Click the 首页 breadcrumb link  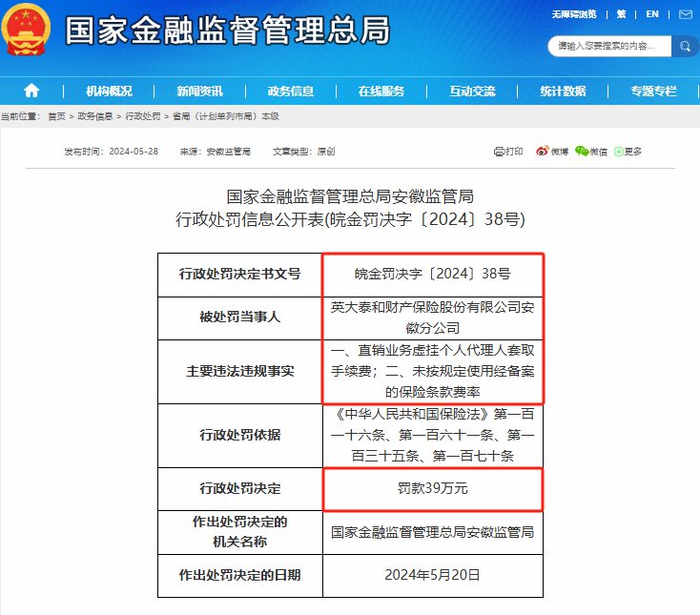pos(57,116)
